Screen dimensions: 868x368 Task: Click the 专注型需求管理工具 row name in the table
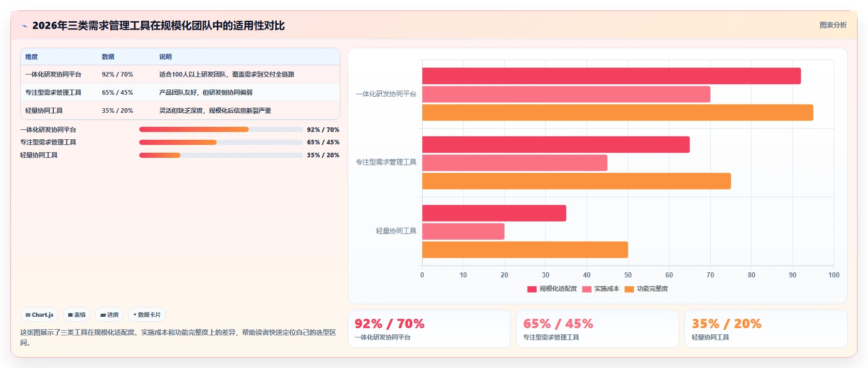53,93
